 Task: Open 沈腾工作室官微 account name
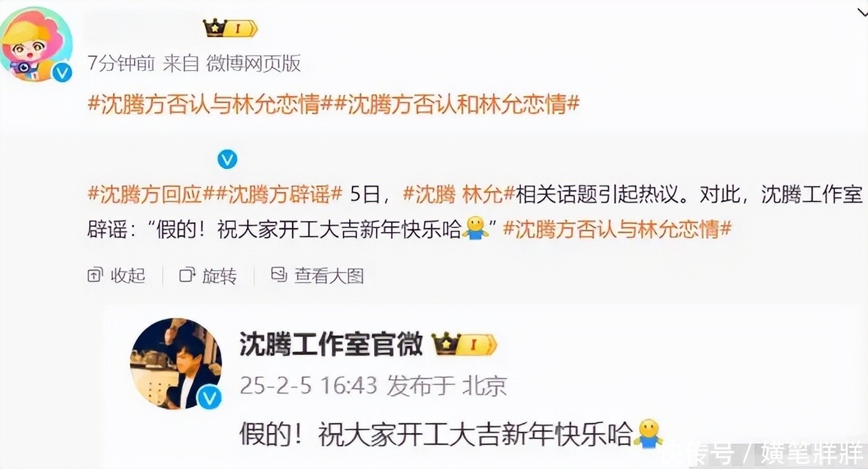pos(331,345)
